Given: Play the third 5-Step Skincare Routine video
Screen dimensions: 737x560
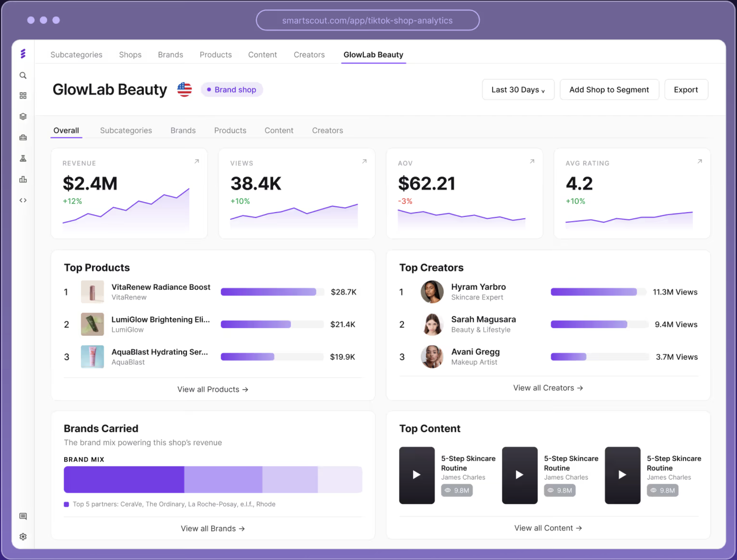Looking at the screenshot, I should tap(622, 475).
